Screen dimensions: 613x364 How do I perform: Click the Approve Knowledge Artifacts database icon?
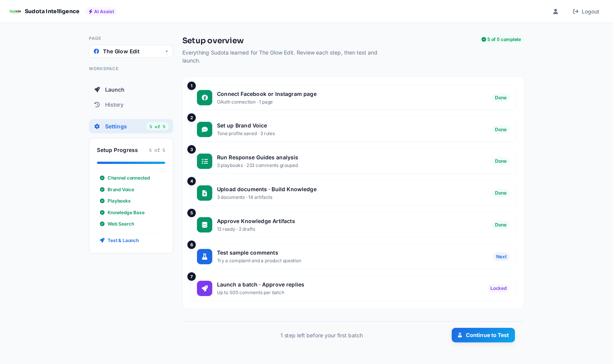[204, 225]
